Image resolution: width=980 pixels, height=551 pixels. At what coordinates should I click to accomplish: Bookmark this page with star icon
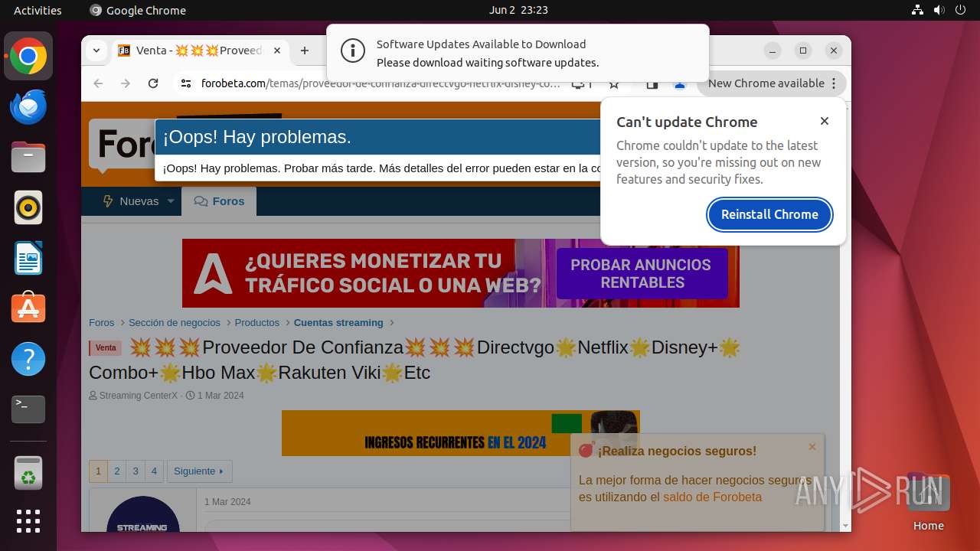coord(614,83)
